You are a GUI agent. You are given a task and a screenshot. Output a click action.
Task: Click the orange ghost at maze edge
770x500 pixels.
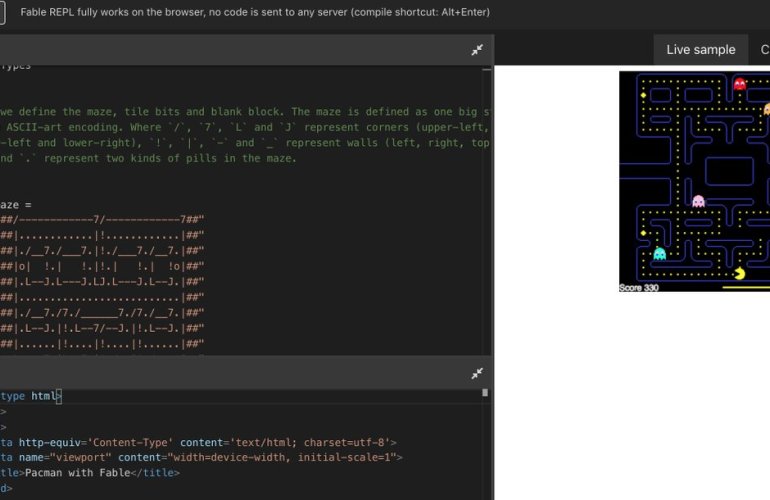coord(766,109)
